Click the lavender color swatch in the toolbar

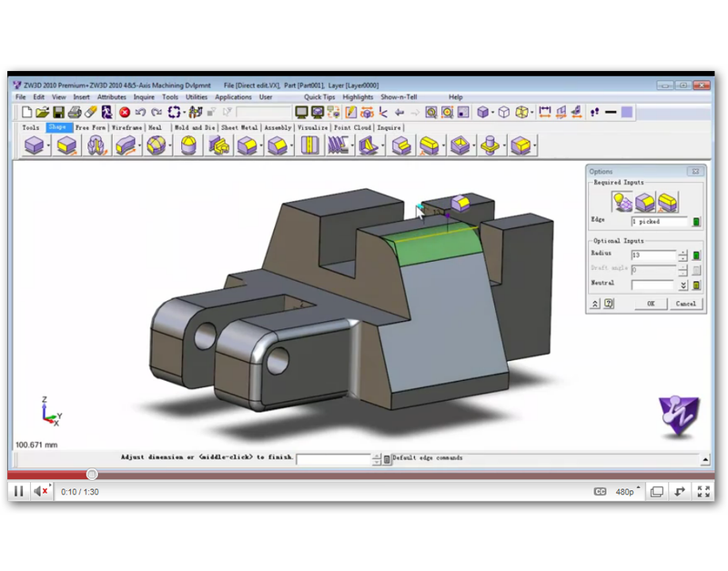click(627, 112)
